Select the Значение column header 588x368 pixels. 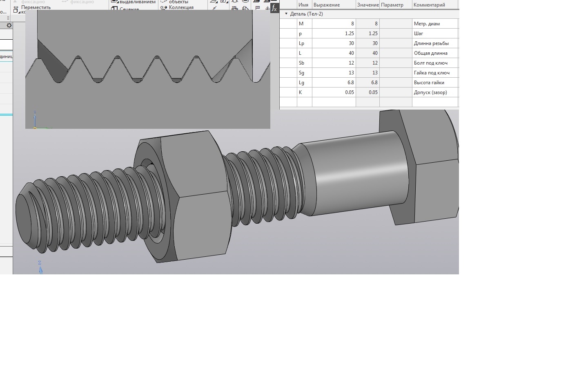(x=367, y=5)
